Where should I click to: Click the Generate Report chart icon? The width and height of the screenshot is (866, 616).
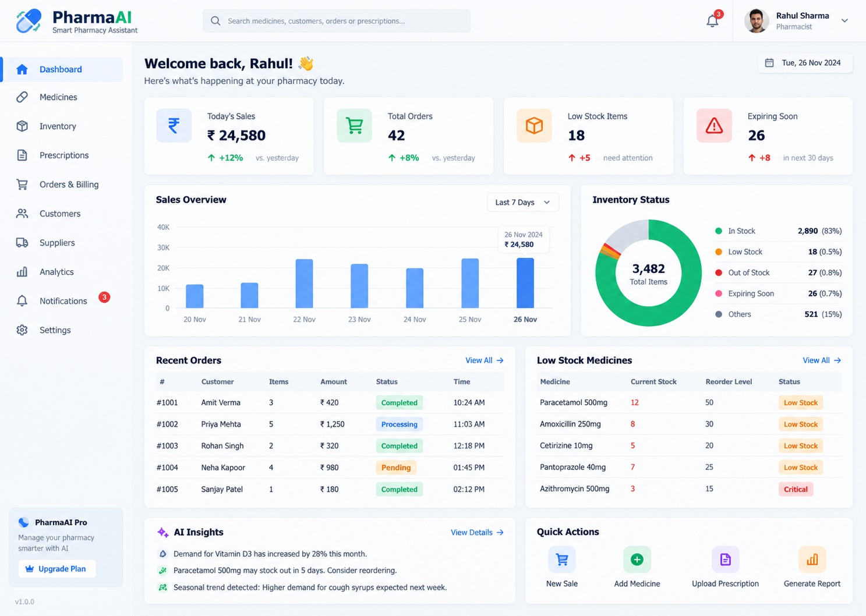[x=812, y=560]
